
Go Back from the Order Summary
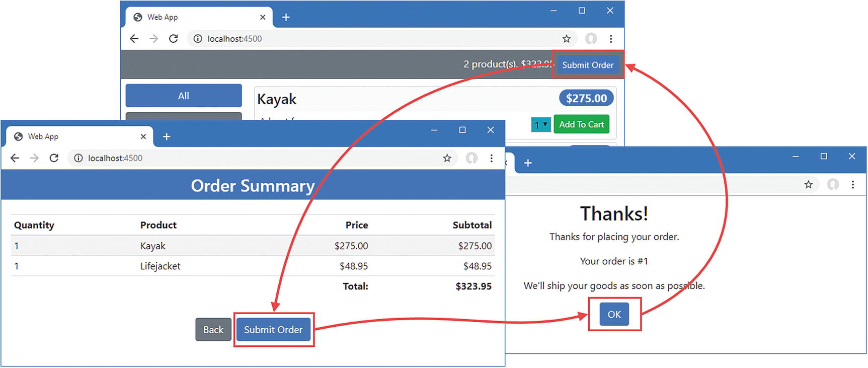pos(213,330)
